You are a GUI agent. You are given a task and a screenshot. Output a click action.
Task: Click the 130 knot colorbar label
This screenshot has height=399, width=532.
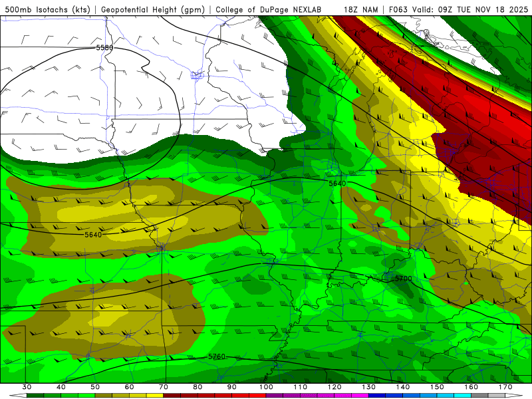369,387
